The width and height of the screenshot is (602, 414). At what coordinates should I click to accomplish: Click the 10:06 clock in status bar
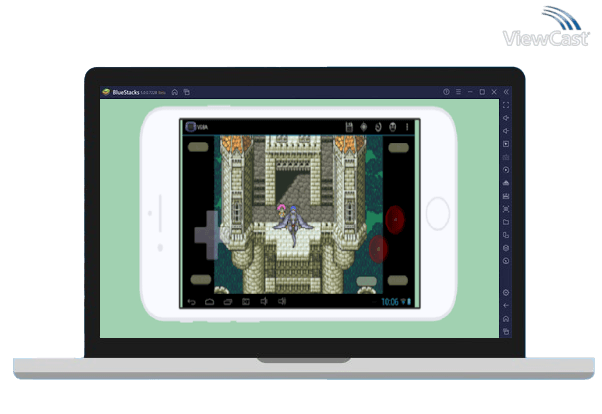[x=390, y=302]
